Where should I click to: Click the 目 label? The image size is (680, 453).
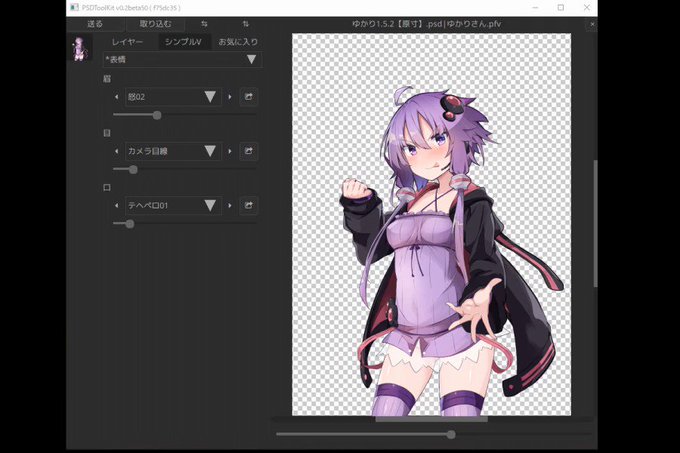107,133
